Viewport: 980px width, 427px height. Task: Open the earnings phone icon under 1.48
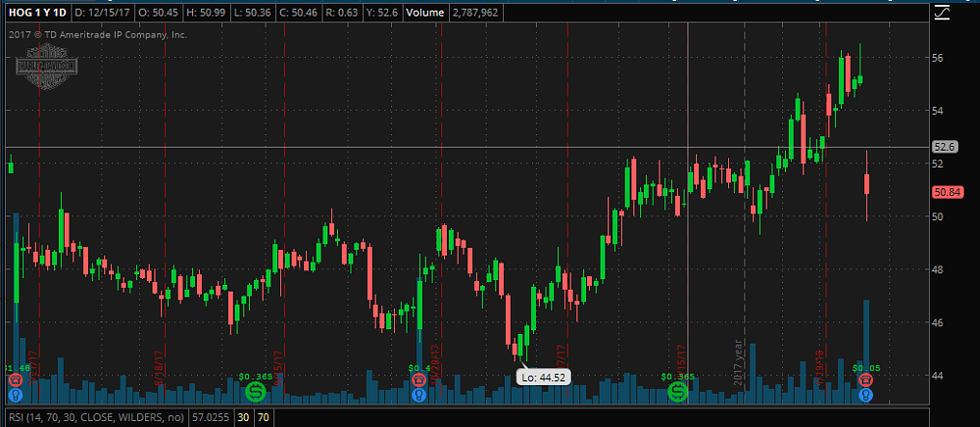16,379
